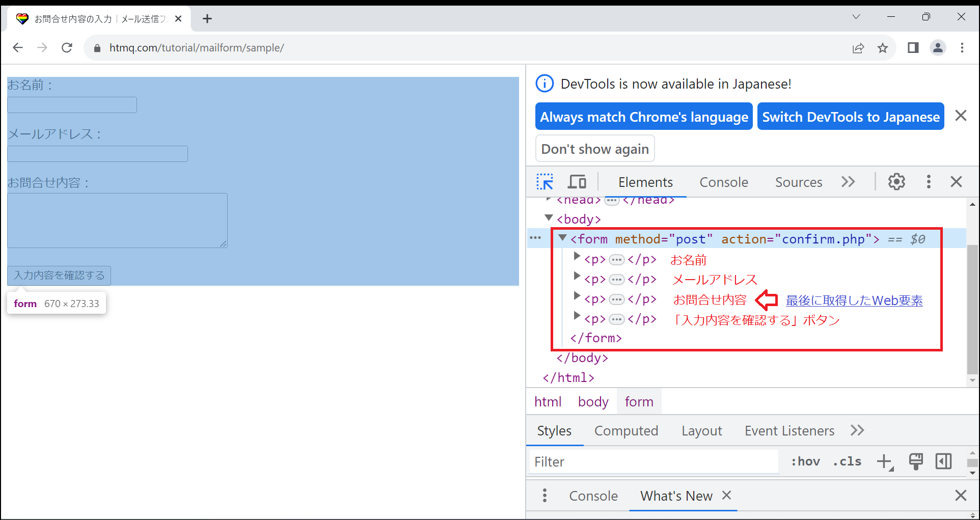Toggle the device toolbar icon
The height and width of the screenshot is (520, 980).
click(x=577, y=182)
